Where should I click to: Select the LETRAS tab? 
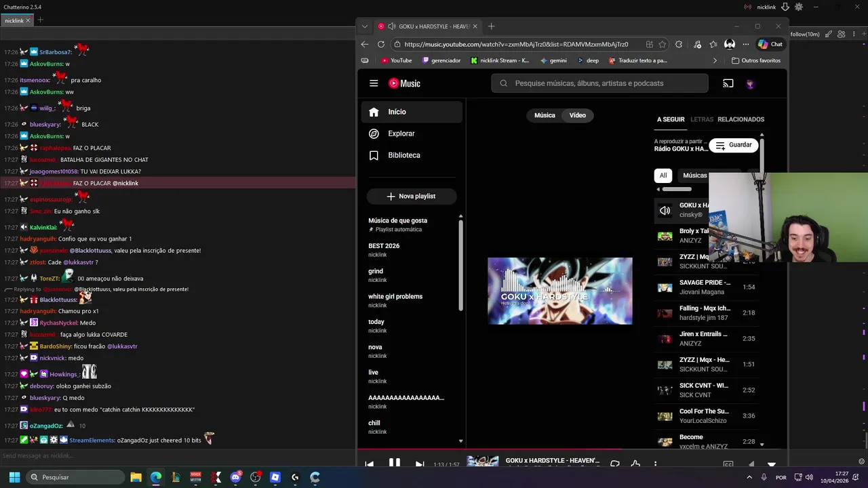tap(702, 119)
